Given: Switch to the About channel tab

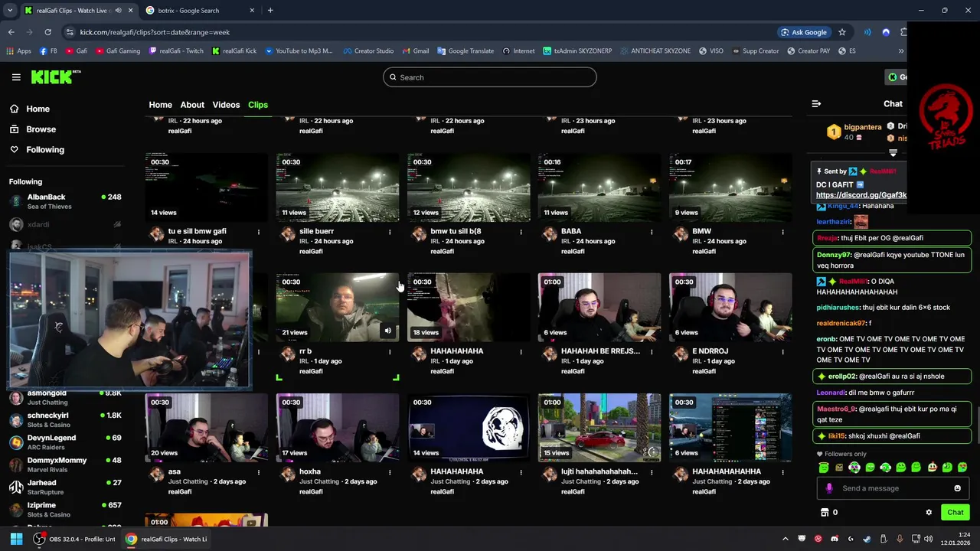Looking at the screenshot, I should (x=192, y=105).
